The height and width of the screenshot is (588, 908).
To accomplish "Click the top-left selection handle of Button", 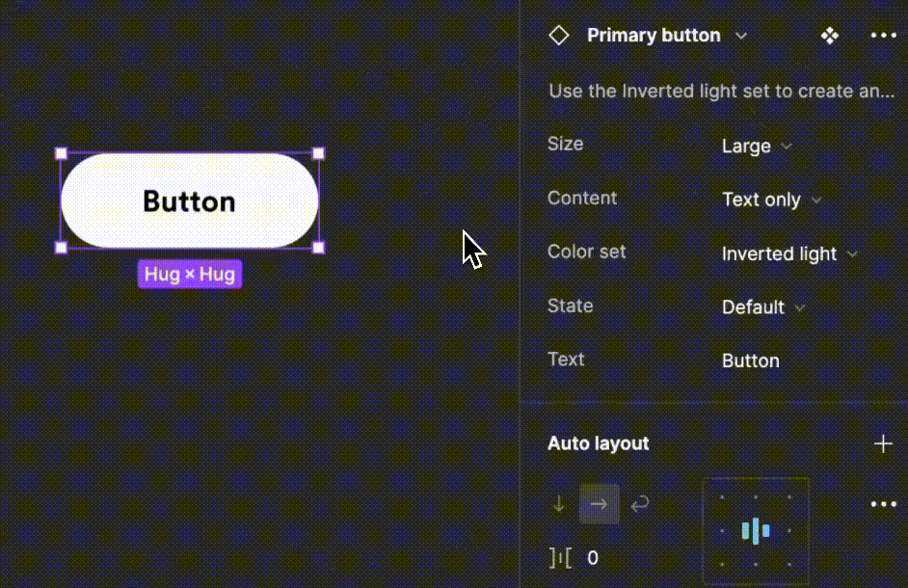I will point(61,153).
